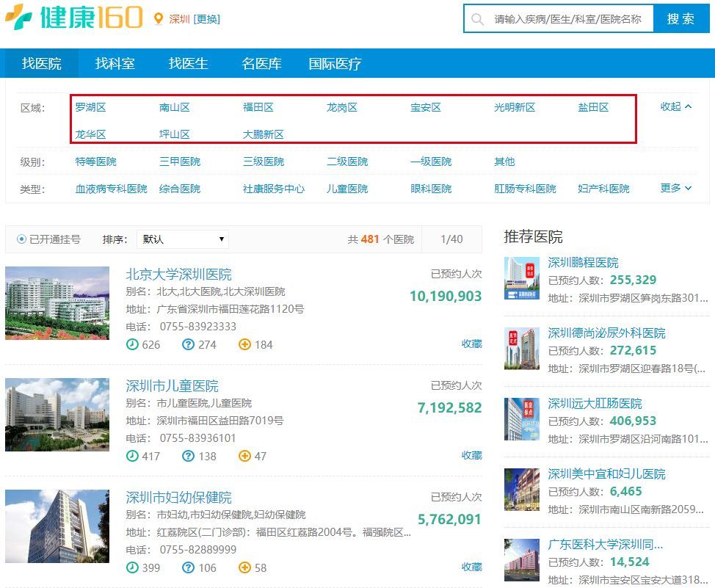This screenshot has height=588, width=715.
Task: Click the 搜索 search button
Action: pos(681,18)
